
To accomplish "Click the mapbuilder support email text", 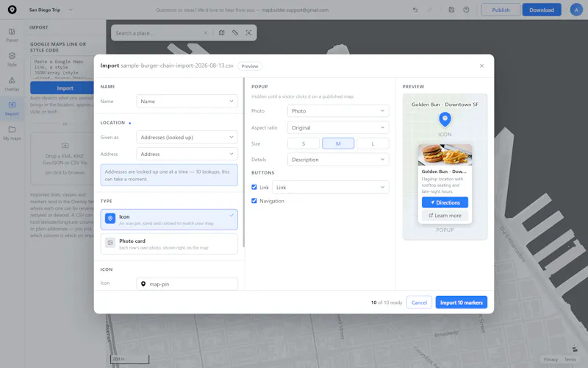I will 295,10.
